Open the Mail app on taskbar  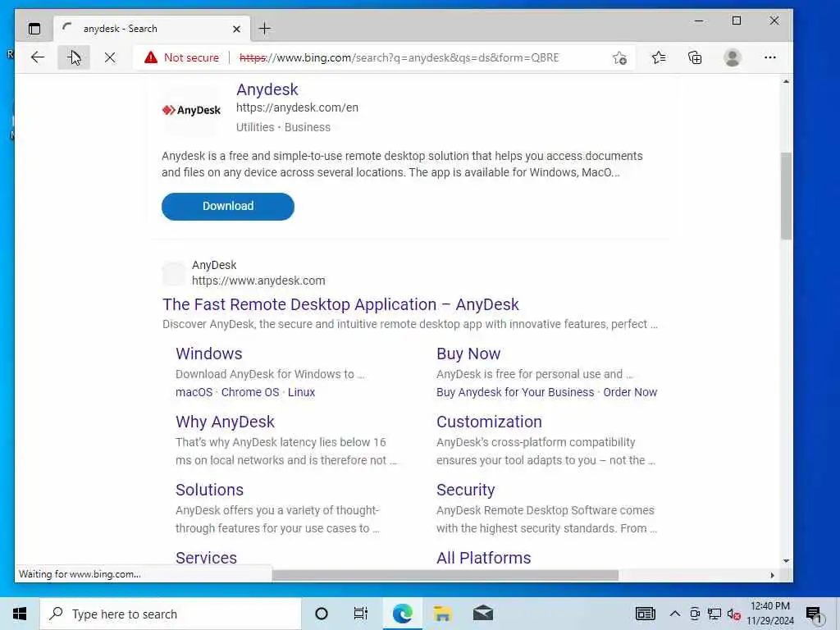482,614
